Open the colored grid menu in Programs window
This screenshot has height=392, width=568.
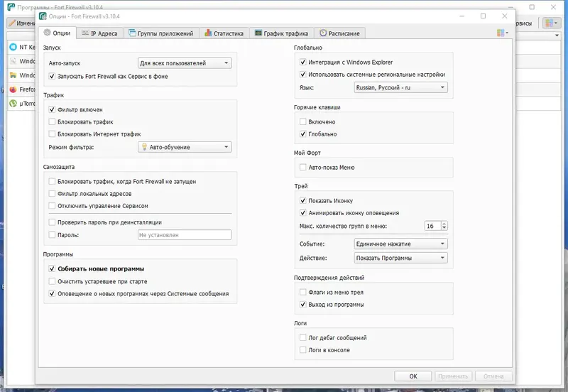click(x=551, y=23)
